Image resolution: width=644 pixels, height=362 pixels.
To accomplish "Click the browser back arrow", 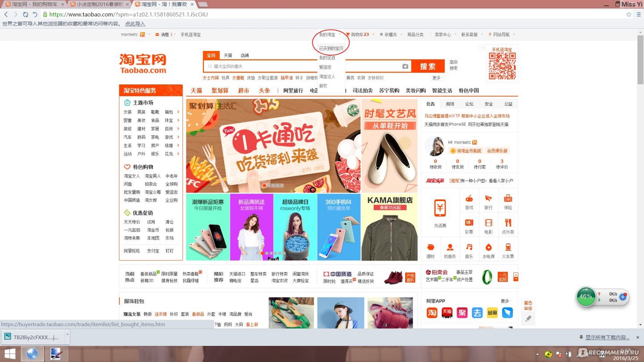I will [6, 14].
